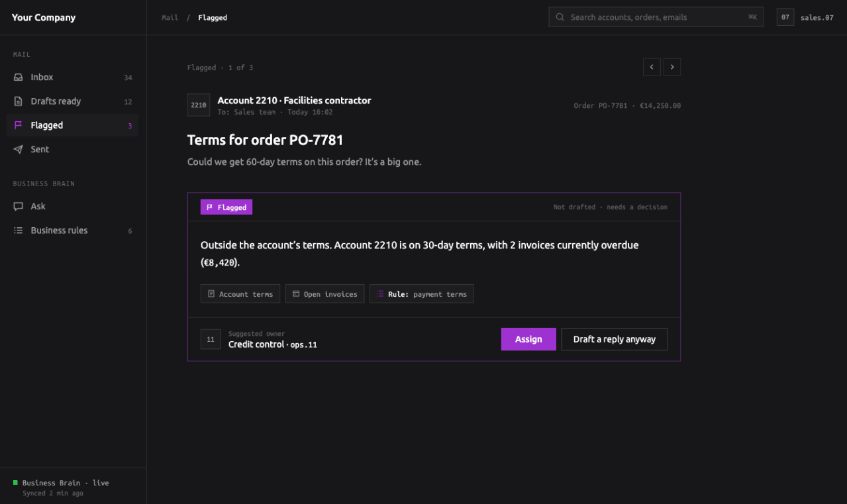Click the Ask chat bubble icon
The image size is (847, 504).
pos(19,207)
